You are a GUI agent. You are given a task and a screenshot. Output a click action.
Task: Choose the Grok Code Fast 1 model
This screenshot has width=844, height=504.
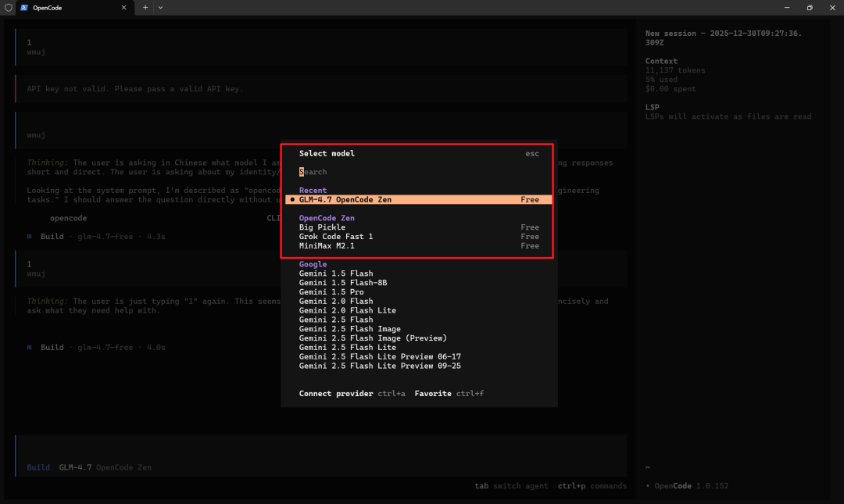(419, 237)
